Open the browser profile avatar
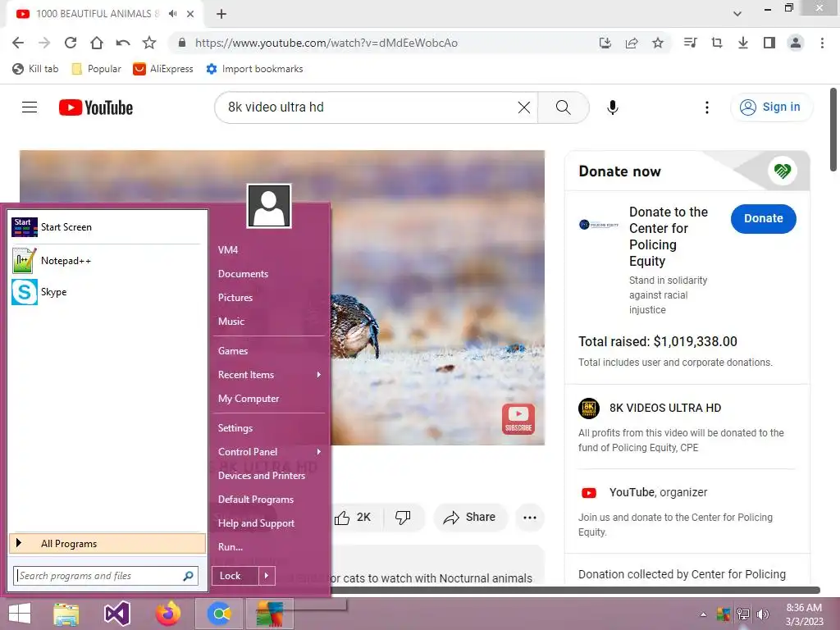 tap(796, 43)
